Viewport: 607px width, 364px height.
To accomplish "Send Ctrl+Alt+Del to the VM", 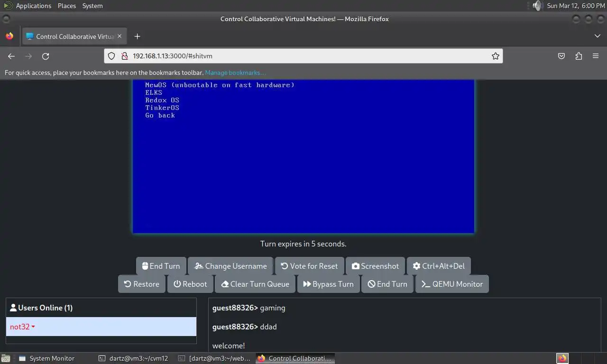I will coord(439,266).
